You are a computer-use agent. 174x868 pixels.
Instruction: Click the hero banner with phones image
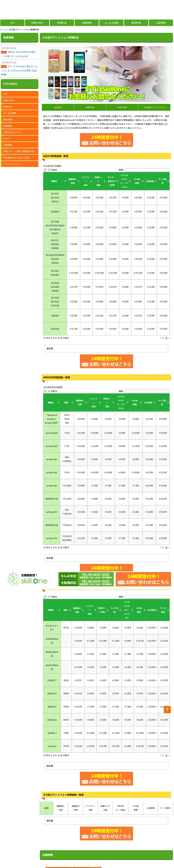point(106,74)
